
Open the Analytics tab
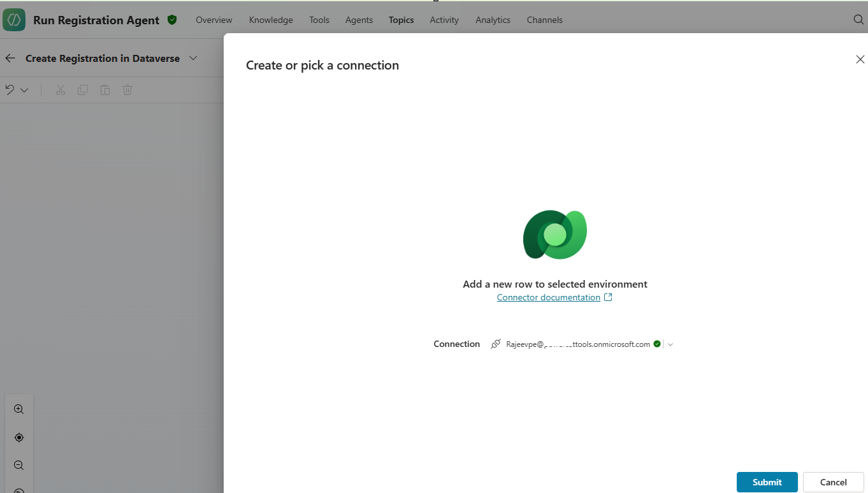pyautogui.click(x=493, y=20)
